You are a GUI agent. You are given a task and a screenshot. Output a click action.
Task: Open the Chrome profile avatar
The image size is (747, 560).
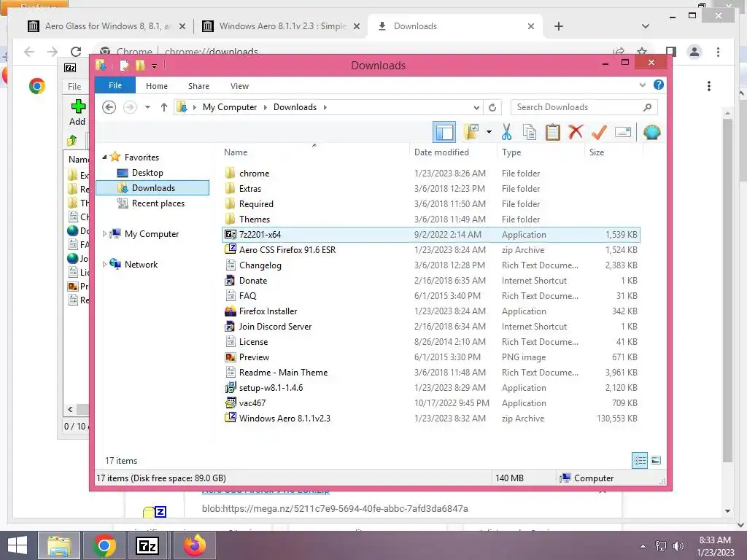tap(694, 52)
